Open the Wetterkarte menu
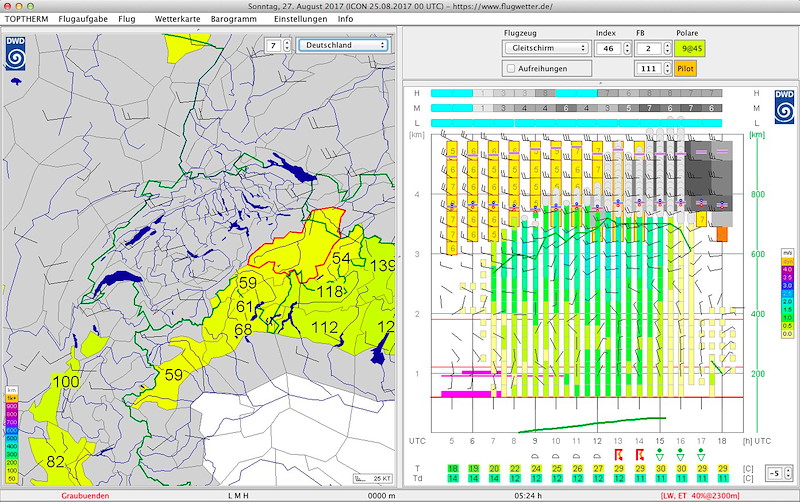This screenshot has width=800, height=502. 178,19
